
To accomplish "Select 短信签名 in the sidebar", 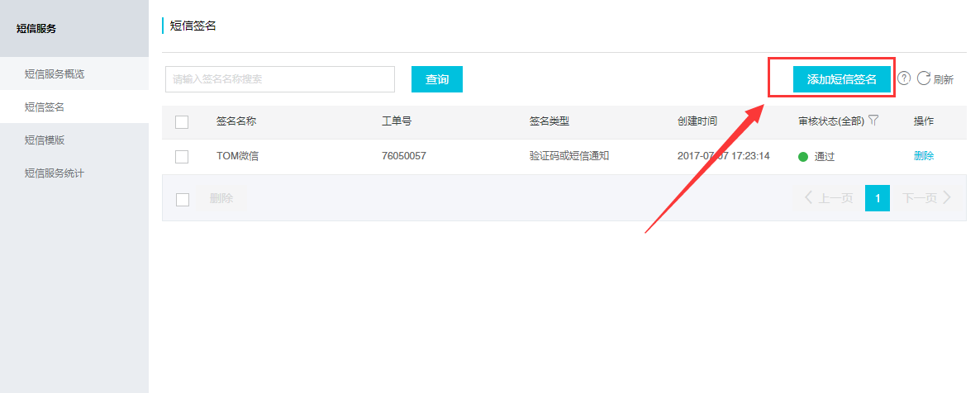I will point(45,107).
